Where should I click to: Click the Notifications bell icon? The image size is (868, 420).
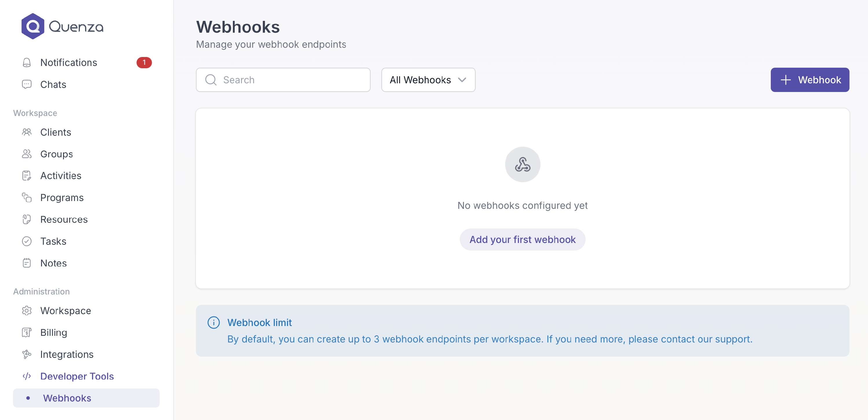point(27,63)
